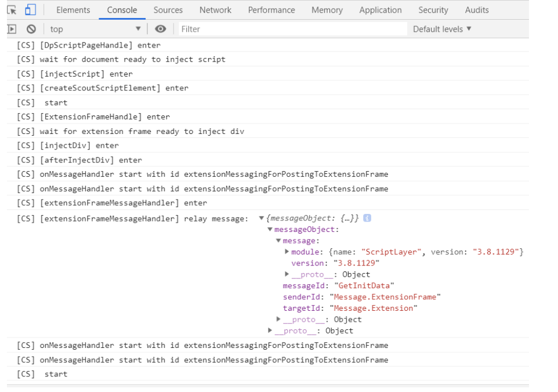The width and height of the screenshot is (558, 392).
Task: Switch to the Network tab
Action: tap(215, 9)
